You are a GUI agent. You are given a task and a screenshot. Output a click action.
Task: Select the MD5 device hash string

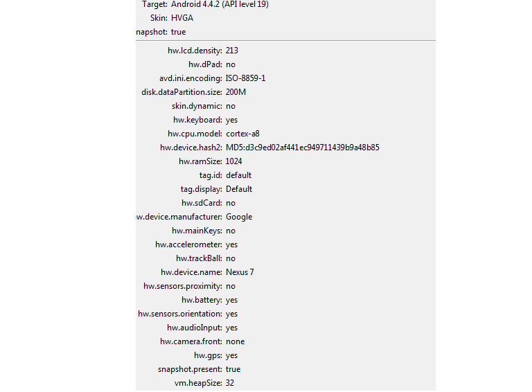click(302, 148)
